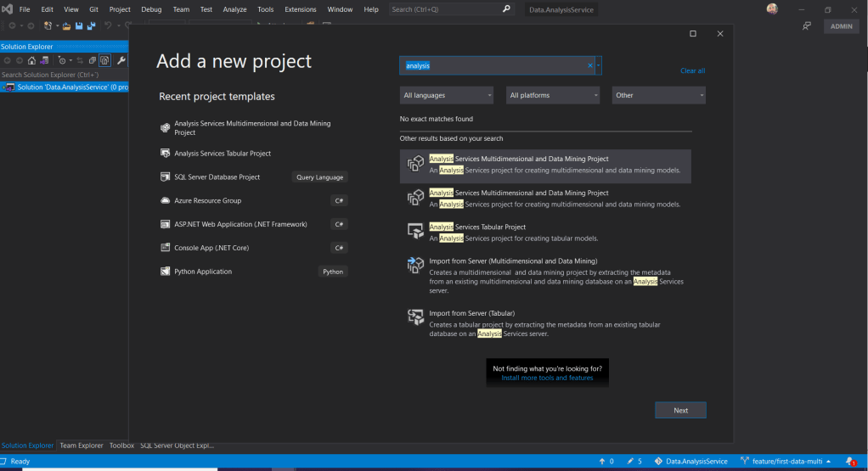Click the clear search X icon
This screenshot has width=868, height=471.
click(x=590, y=65)
